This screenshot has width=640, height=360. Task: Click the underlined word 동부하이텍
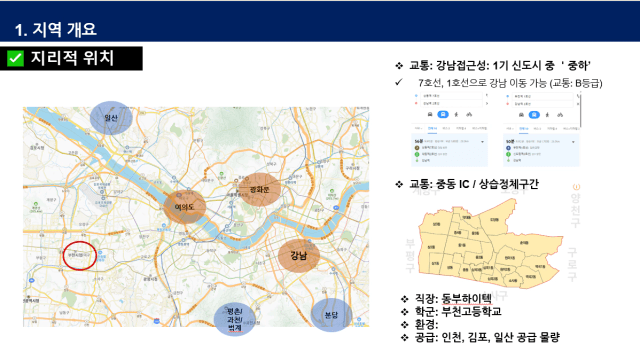tap(467, 299)
